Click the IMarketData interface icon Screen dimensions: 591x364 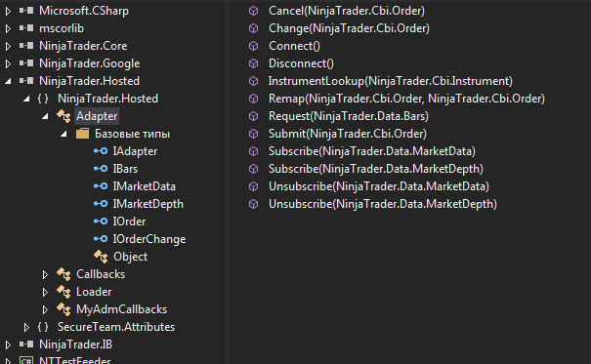coord(101,186)
